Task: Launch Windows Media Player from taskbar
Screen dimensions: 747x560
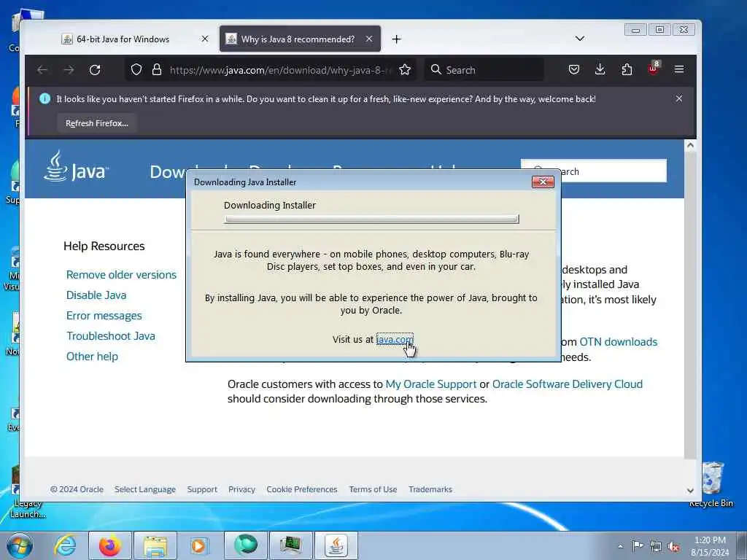Action: tap(198, 545)
